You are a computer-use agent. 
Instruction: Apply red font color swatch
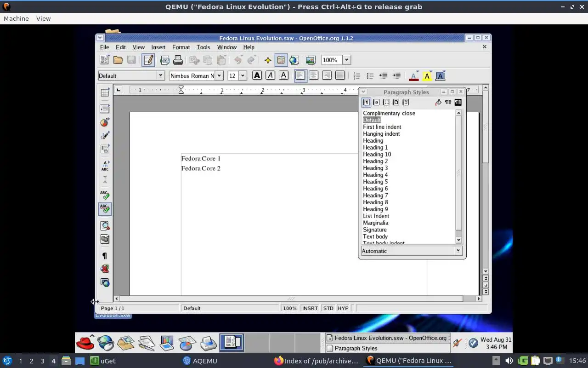413,76
